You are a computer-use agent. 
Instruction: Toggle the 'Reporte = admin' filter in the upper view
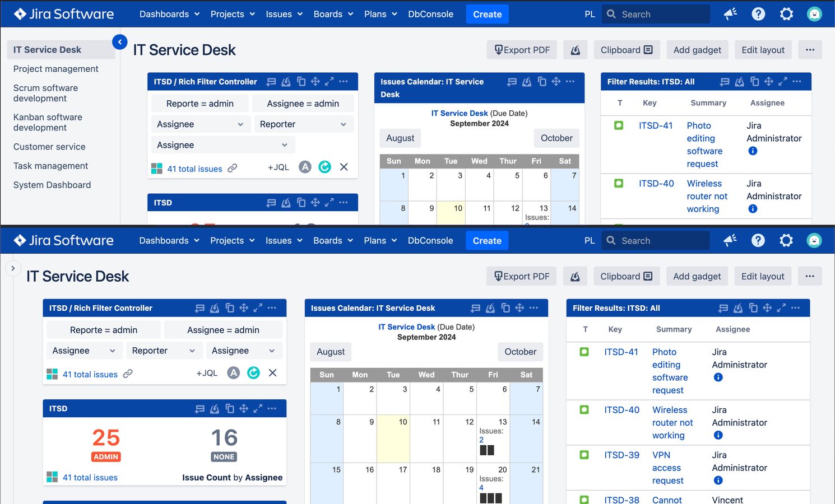pos(200,104)
